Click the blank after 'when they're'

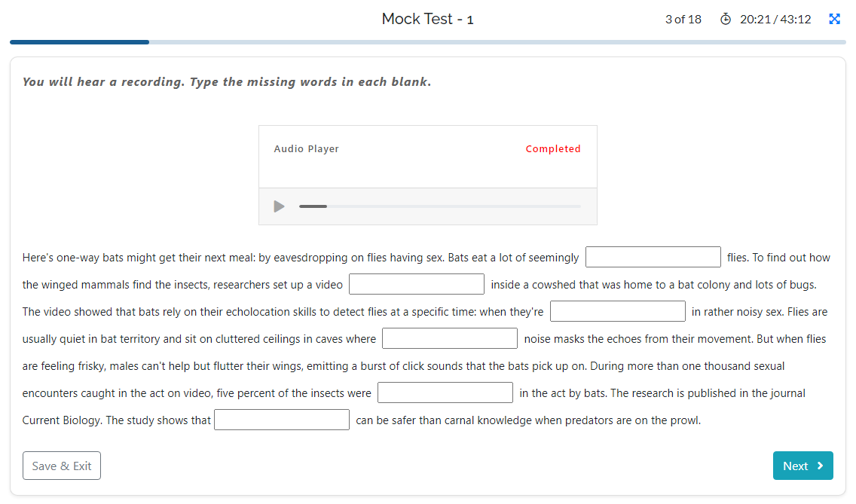coord(617,311)
